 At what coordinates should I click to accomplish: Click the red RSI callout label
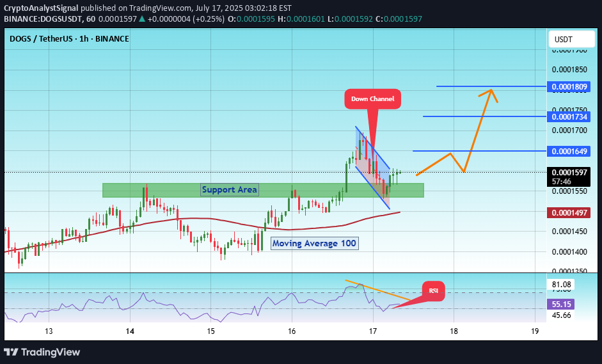click(434, 290)
